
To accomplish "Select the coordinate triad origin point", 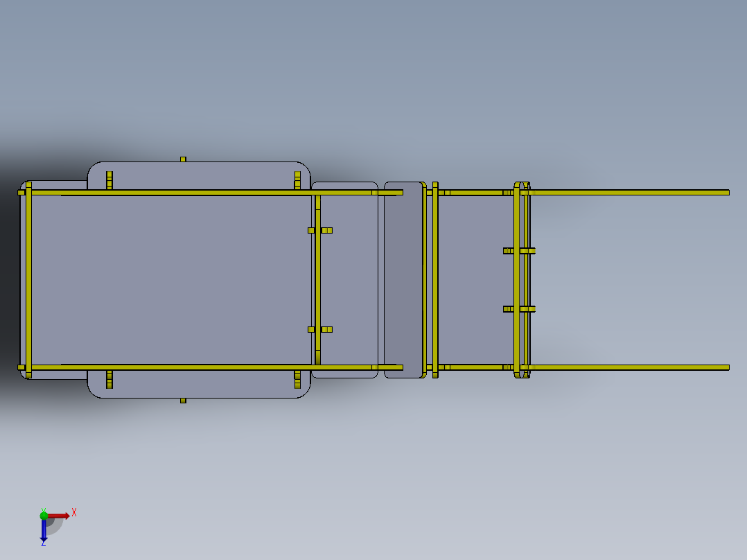I will (x=44, y=516).
